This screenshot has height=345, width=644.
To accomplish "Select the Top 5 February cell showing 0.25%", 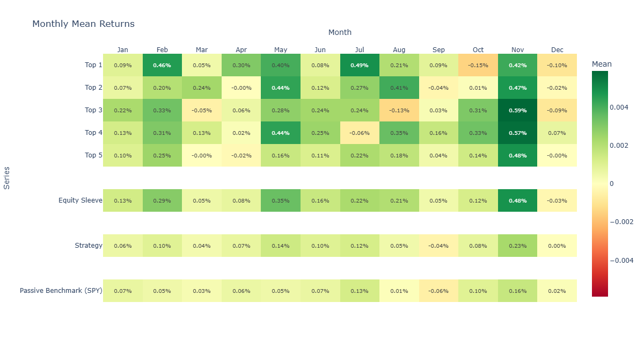I will tap(162, 155).
